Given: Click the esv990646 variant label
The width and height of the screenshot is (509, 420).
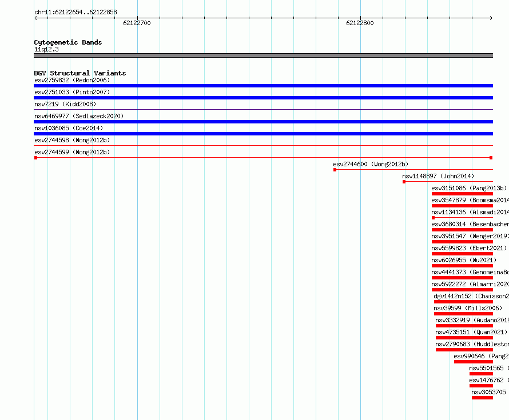Looking at the screenshot, I should (x=482, y=356).
